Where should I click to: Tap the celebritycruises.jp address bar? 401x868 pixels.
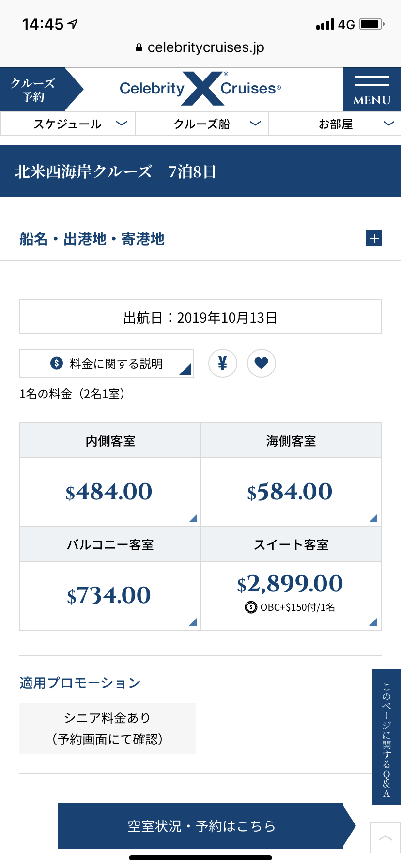[200, 47]
